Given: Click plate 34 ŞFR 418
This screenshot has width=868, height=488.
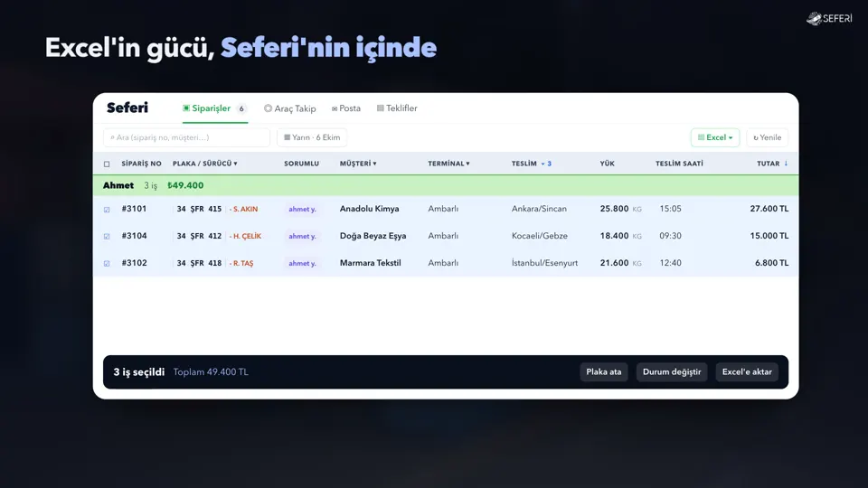Looking at the screenshot, I should 199,263.
